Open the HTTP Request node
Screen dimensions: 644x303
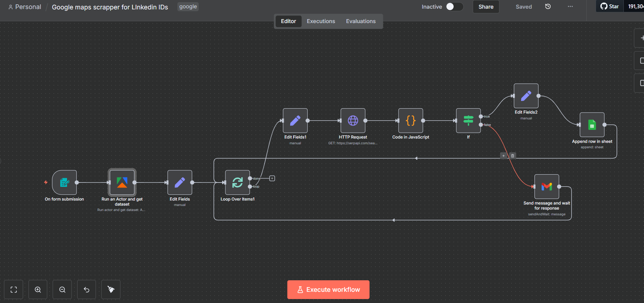353,120
